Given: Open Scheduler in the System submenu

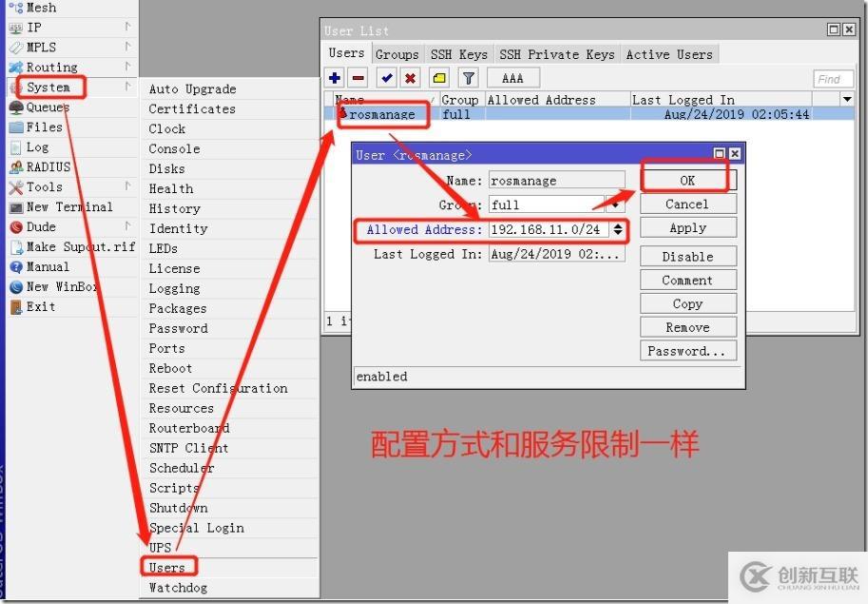Looking at the screenshot, I should click(x=230, y=468).
